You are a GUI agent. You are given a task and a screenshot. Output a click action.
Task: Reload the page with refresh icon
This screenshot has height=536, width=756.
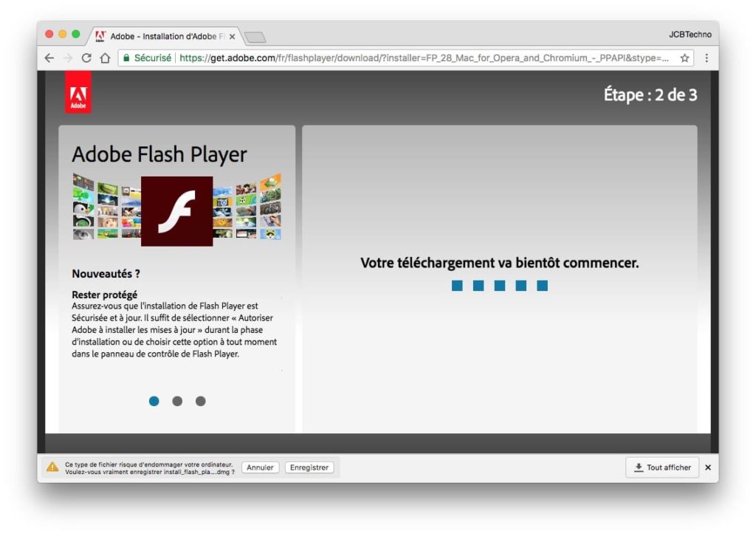click(86, 58)
